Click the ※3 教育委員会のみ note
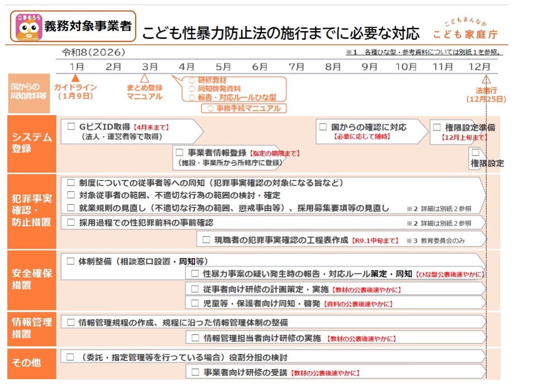 pos(435,240)
